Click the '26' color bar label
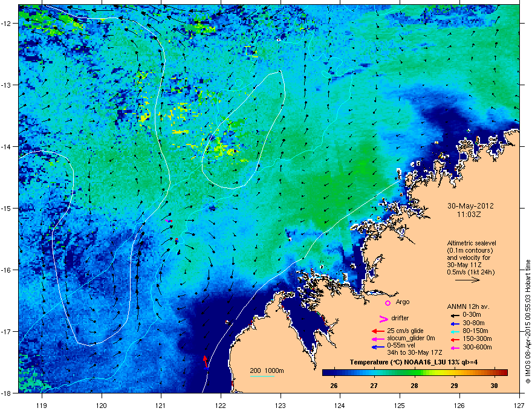Viewport: 532px width, 411px height. tap(334, 386)
